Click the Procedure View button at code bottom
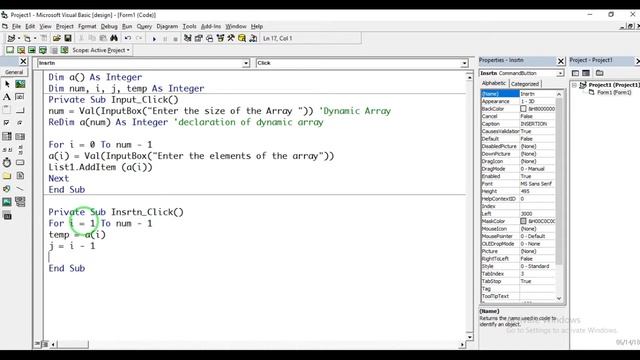 [x=38, y=344]
